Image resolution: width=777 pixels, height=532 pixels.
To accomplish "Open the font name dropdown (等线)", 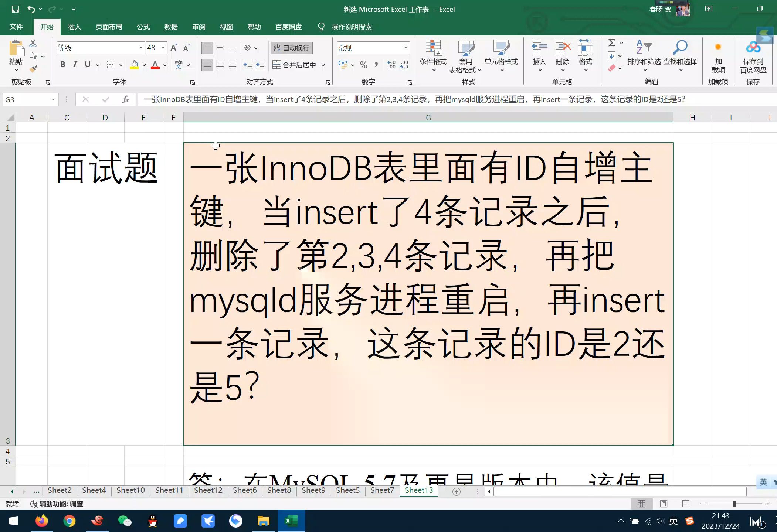I will [x=141, y=48].
